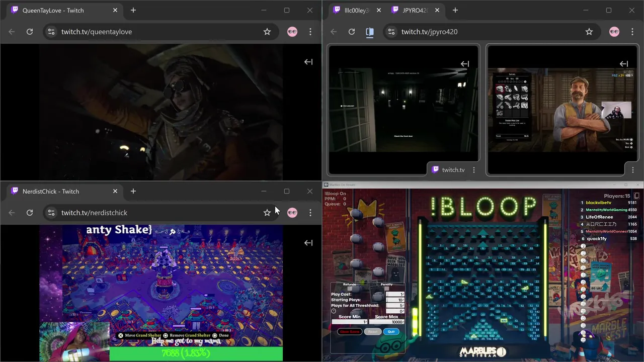This screenshot has width=644, height=362.
Task: Click the Score Max input field
Action: click(x=386, y=322)
